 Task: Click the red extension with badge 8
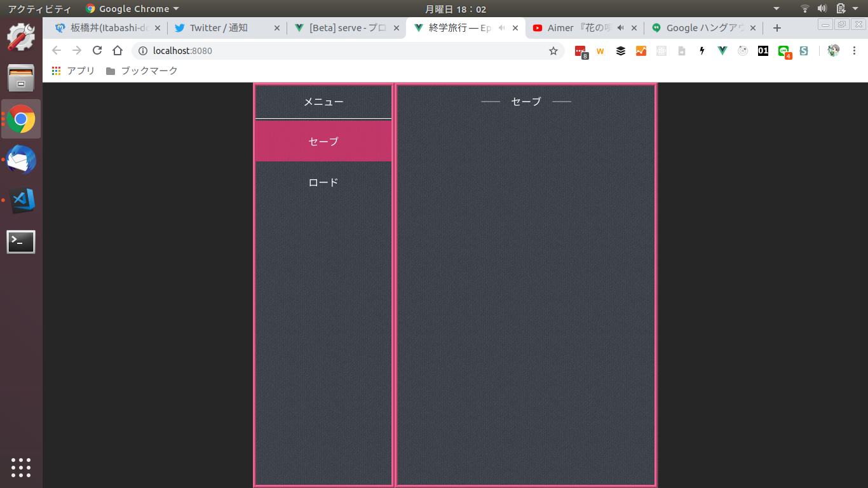580,51
